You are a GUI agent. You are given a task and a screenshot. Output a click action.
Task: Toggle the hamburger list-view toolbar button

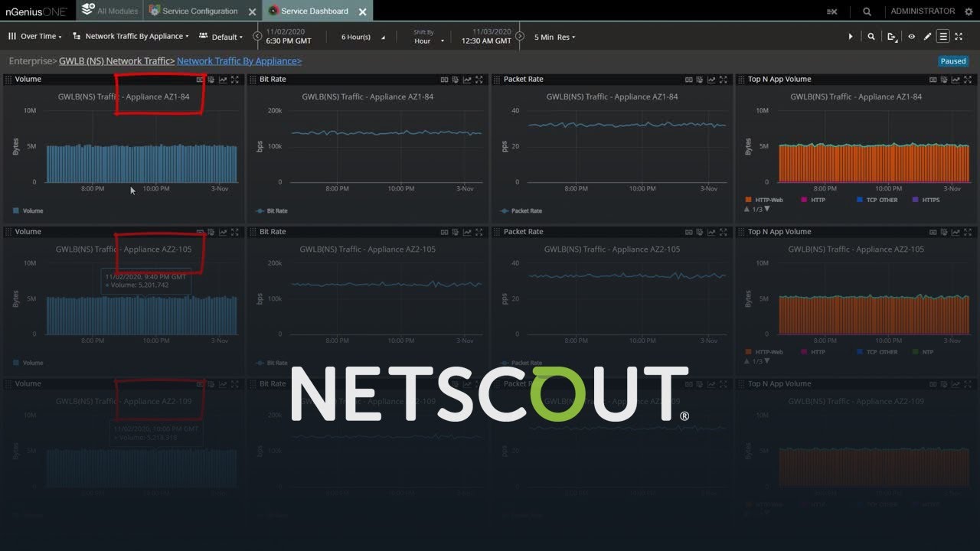point(943,37)
